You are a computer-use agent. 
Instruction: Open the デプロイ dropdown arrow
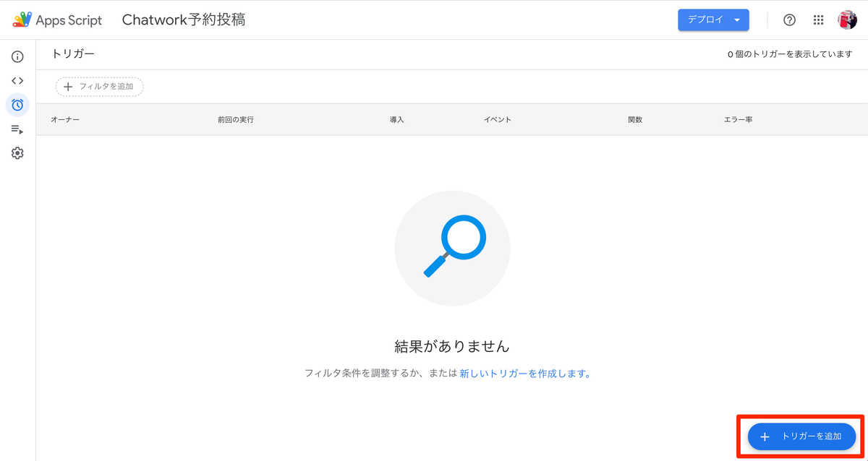pos(738,20)
